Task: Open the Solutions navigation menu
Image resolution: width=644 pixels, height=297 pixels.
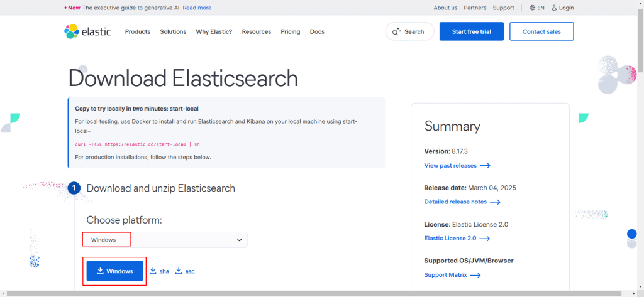Action: click(x=173, y=31)
